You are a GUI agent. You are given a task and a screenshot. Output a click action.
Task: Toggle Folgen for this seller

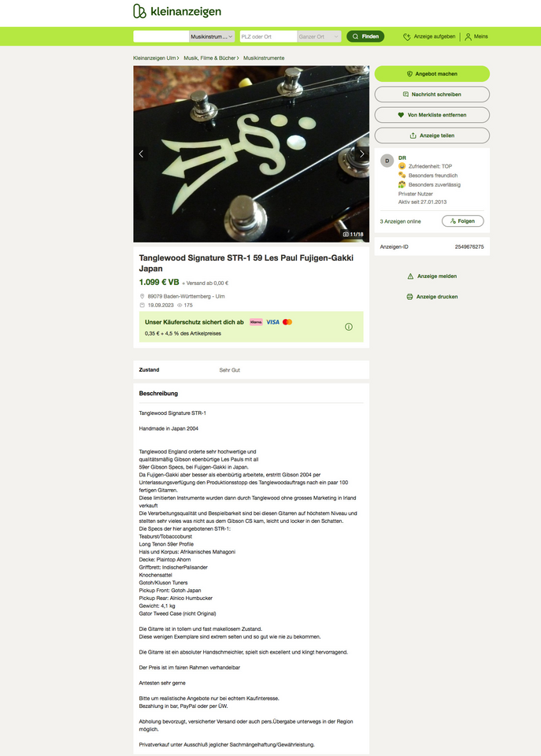coord(462,220)
